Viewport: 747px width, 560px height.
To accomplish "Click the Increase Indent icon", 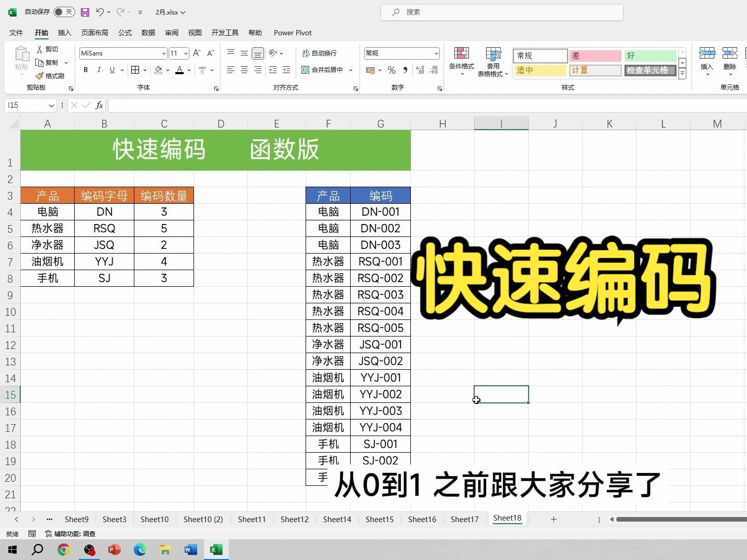I will pyautogui.click(x=286, y=70).
